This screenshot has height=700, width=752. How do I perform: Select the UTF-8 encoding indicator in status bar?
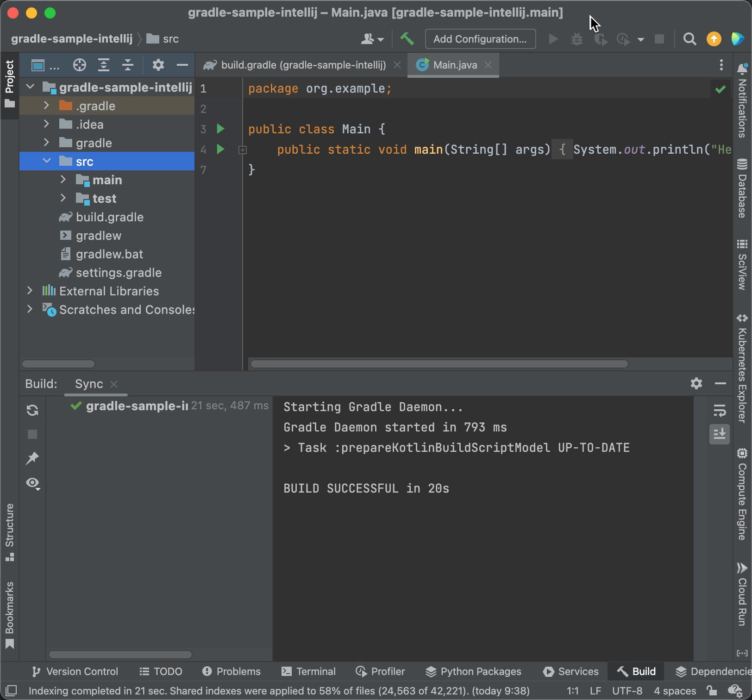click(x=628, y=690)
